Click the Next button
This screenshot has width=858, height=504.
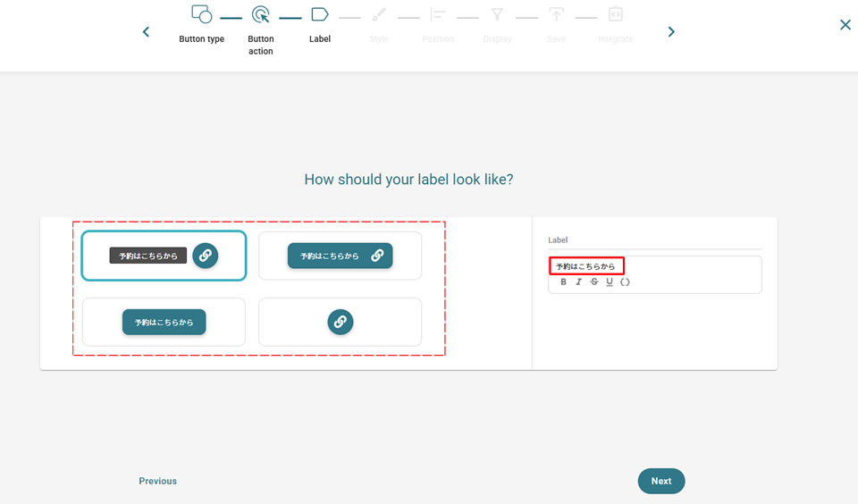660,481
